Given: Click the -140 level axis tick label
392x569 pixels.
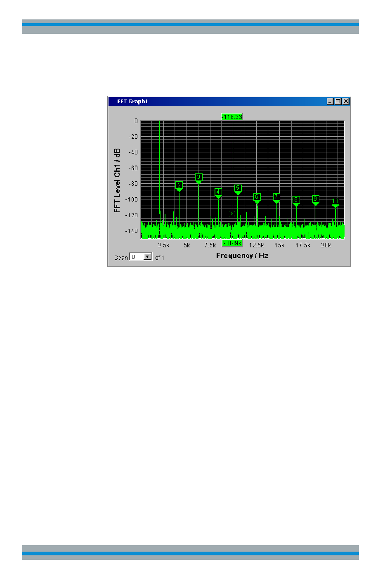Looking at the screenshot, I should coord(132,231).
